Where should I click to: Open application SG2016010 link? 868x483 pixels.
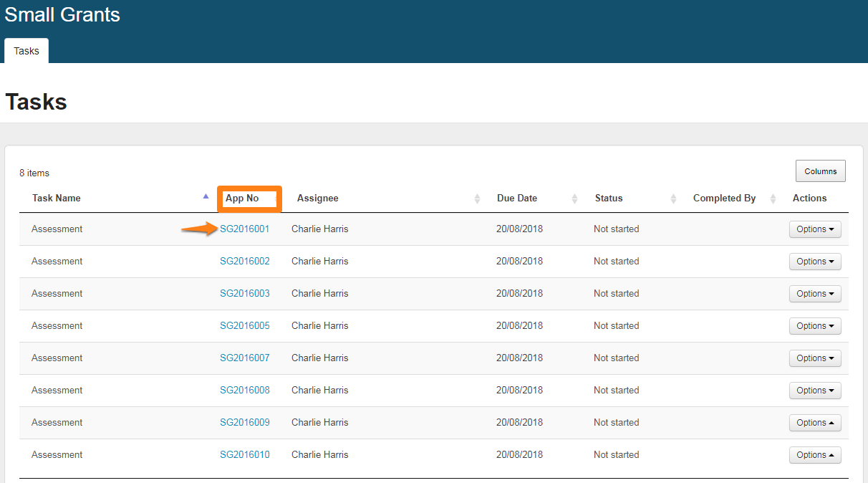[x=245, y=455]
